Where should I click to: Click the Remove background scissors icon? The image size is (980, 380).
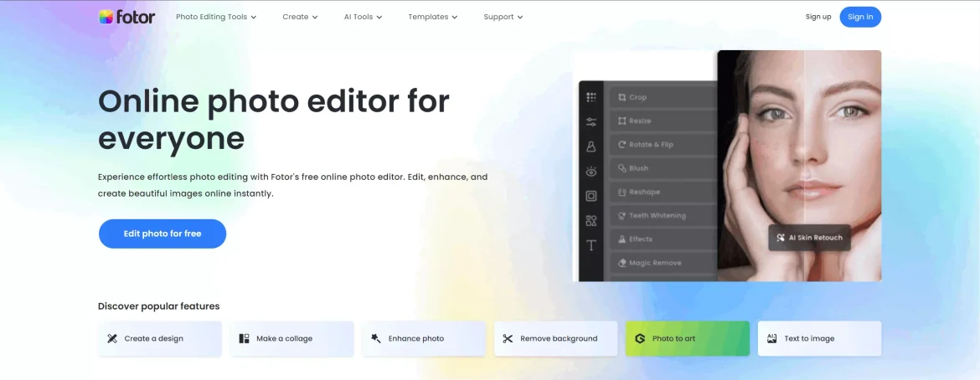(508, 339)
